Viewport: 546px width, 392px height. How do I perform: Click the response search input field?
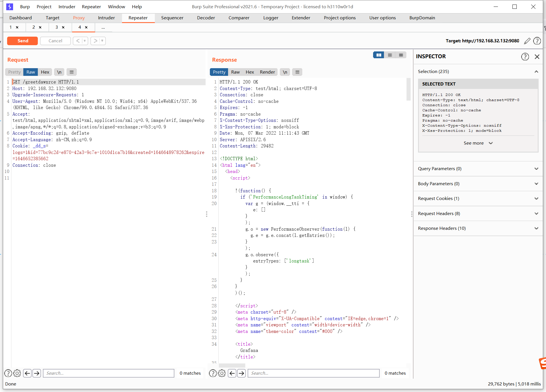(314, 373)
